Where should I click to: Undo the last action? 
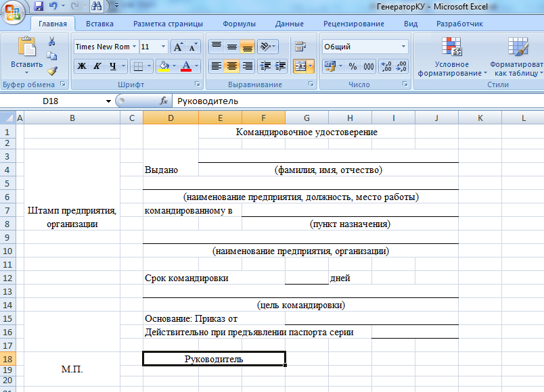point(53,6)
